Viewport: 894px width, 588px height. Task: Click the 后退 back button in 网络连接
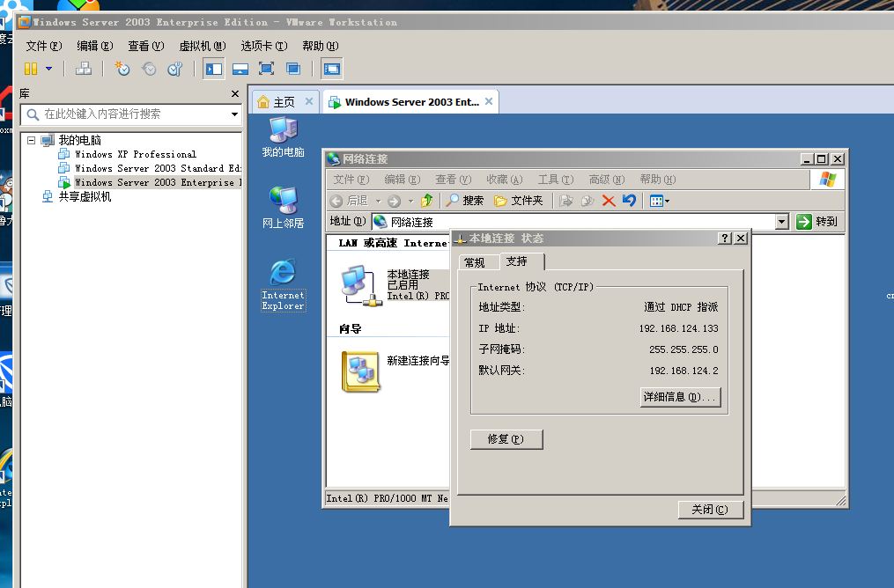350,201
